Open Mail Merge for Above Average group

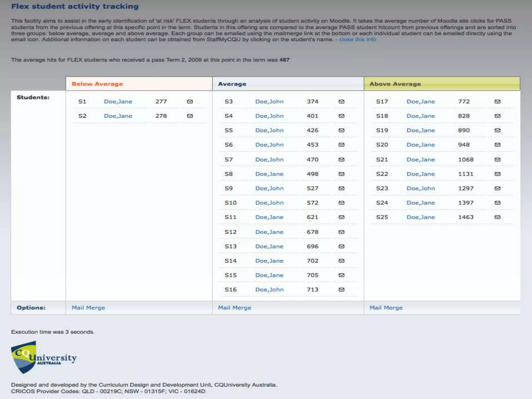point(386,308)
